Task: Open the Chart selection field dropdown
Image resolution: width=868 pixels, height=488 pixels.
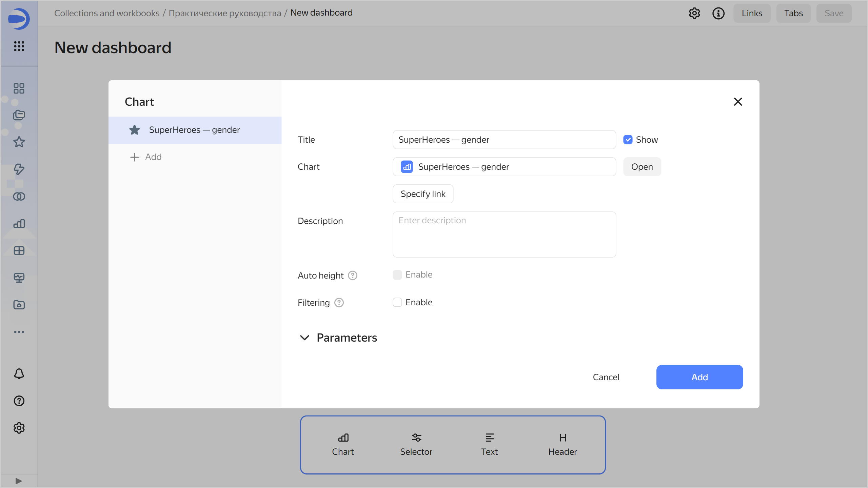Action: point(504,167)
